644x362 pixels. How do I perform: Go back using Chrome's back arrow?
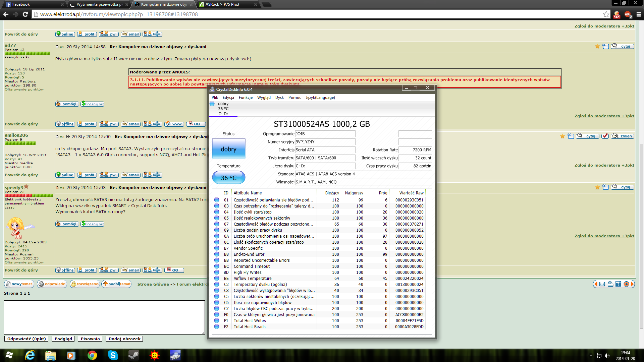pos(6,14)
